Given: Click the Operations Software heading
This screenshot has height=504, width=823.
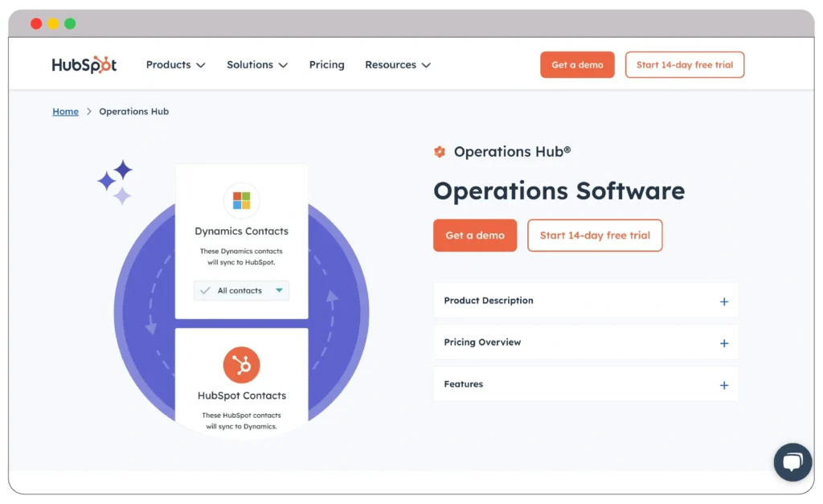Looking at the screenshot, I should tap(559, 191).
